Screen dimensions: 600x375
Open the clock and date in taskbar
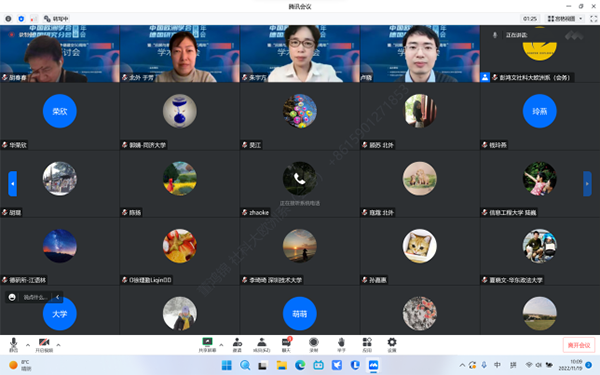(x=570, y=365)
